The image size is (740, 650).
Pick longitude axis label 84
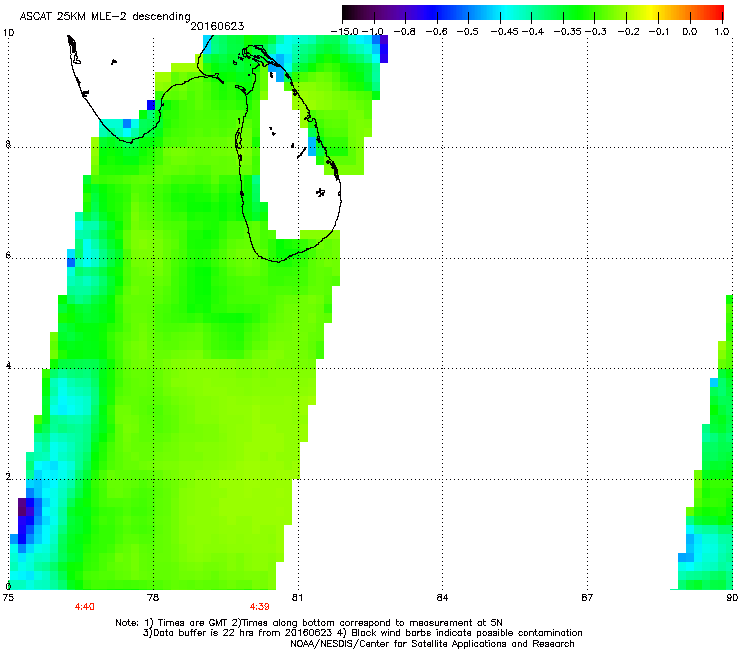click(x=442, y=598)
